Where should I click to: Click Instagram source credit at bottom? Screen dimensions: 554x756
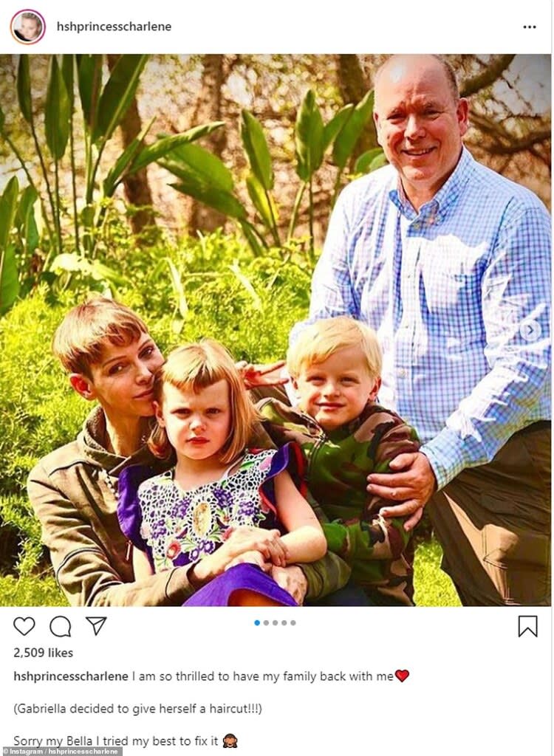61,752
